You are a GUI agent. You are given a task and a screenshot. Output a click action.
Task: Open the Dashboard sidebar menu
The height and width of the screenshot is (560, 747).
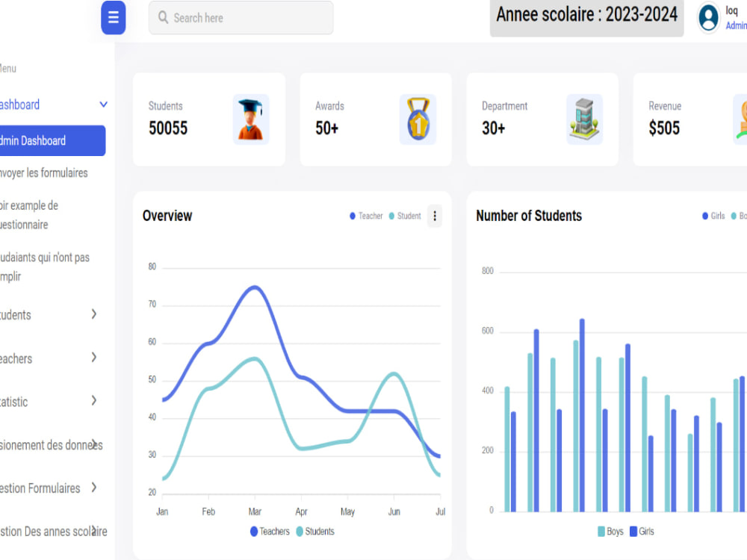(19, 105)
